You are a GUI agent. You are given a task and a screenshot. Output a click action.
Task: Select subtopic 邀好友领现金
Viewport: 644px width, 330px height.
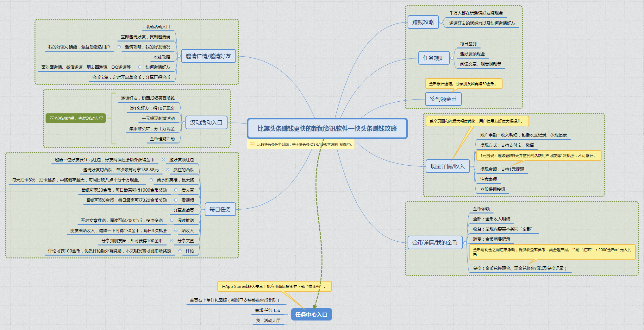(472, 54)
